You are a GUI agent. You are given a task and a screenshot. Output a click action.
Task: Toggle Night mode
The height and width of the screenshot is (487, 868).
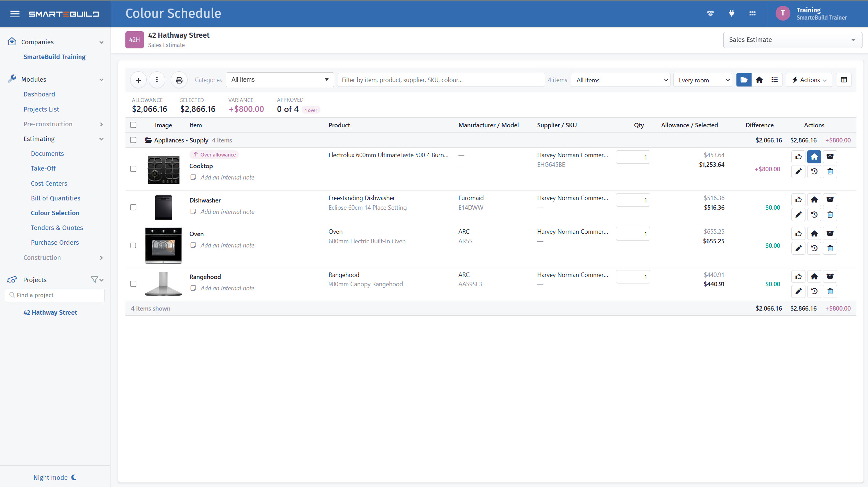[55, 477]
